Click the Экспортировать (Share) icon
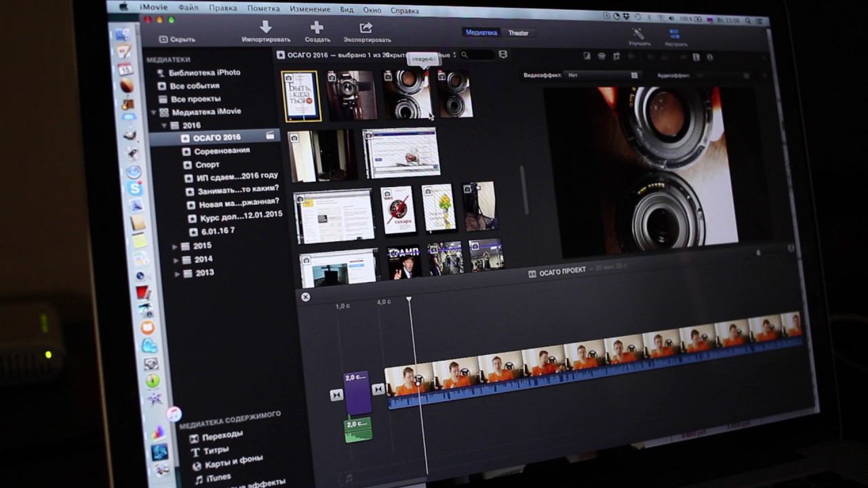This screenshot has height=488, width=868. 366,27
